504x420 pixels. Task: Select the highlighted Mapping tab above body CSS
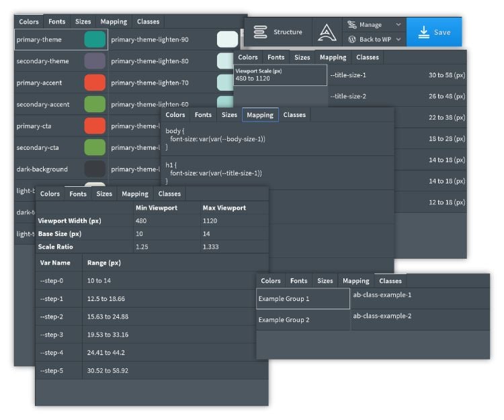260,115
